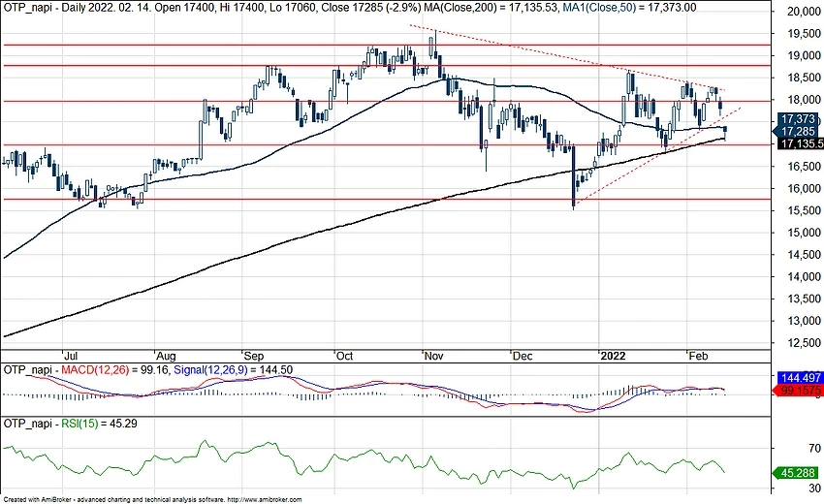Click the RSI 30 level label
Screen dimensions: 824x504
[814, 488]
